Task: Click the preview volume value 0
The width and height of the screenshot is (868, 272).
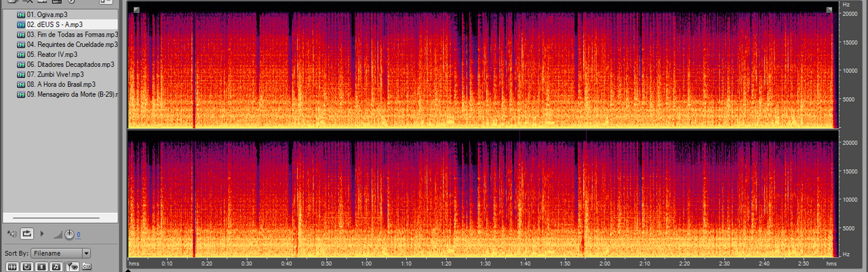Action: pyautogui.click(x=78, y=235)
